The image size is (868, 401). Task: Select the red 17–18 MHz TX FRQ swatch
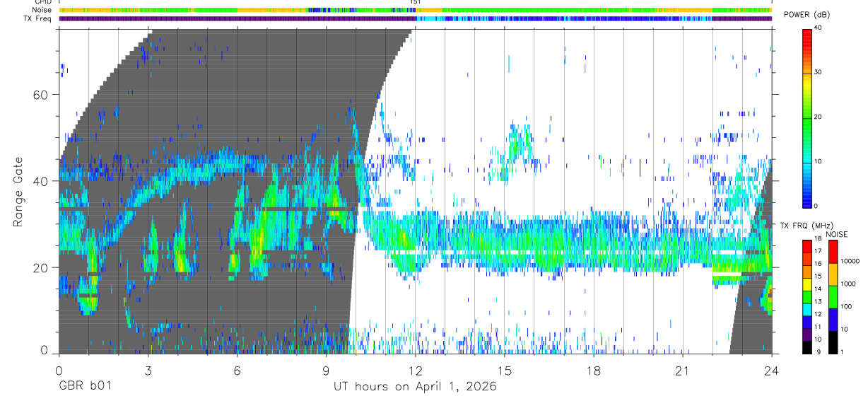(807, 246)
